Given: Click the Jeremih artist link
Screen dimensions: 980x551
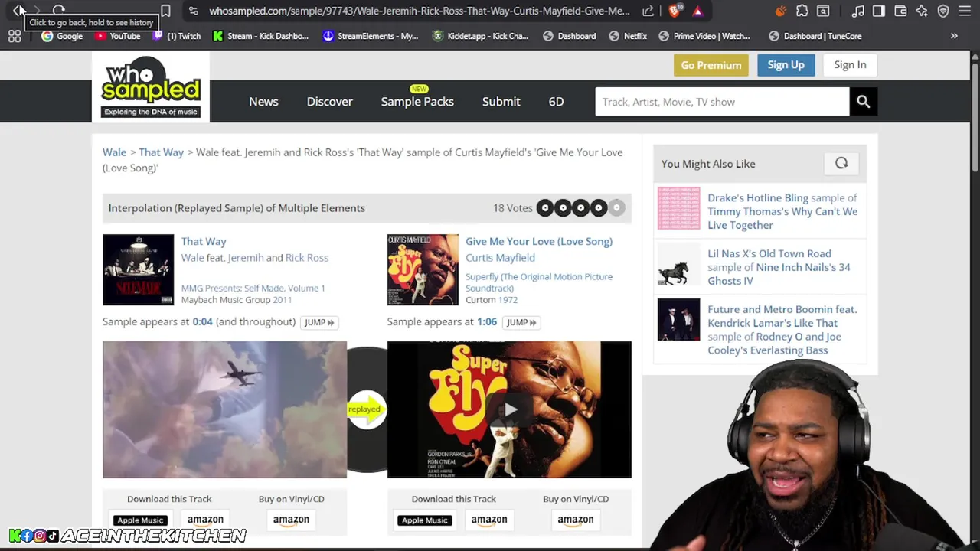Looking at the screenshot, I should coord(245,258).
